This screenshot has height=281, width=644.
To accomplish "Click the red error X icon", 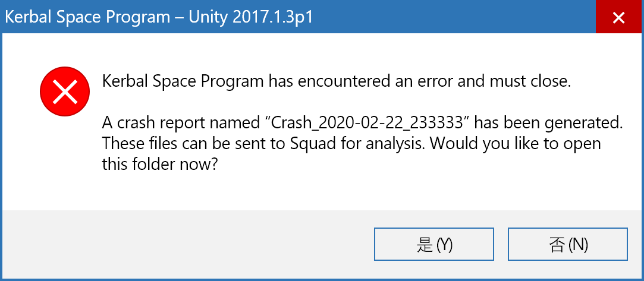I will pyautogui.click(x=64, y=92).
